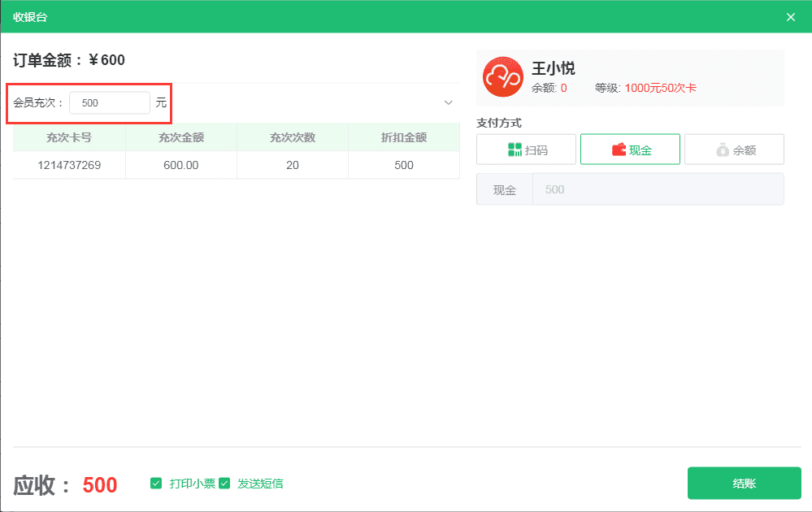Click the 现金 amount field showing 500

click(x=657, y=189)
